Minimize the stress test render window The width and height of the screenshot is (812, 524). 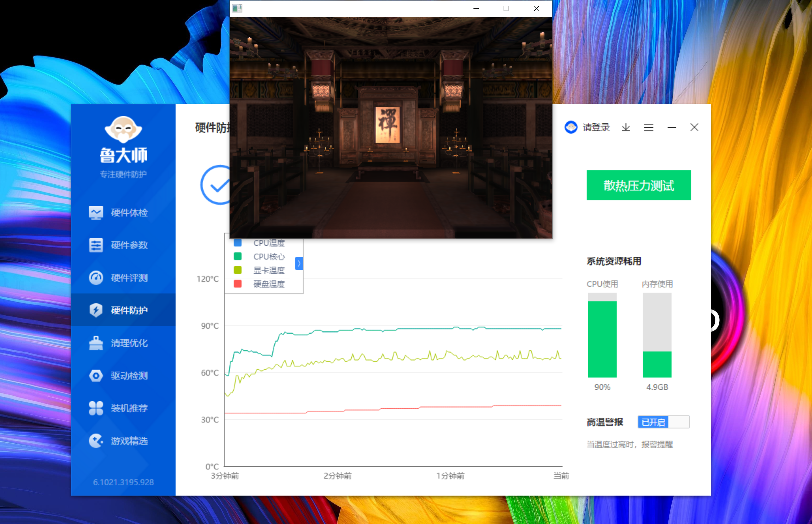coord(476,8)
